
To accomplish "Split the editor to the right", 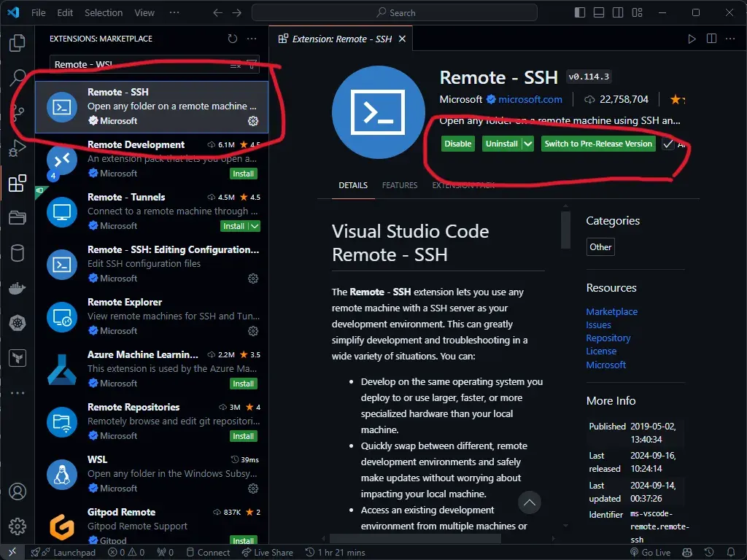I will click(x=711, y=39).
